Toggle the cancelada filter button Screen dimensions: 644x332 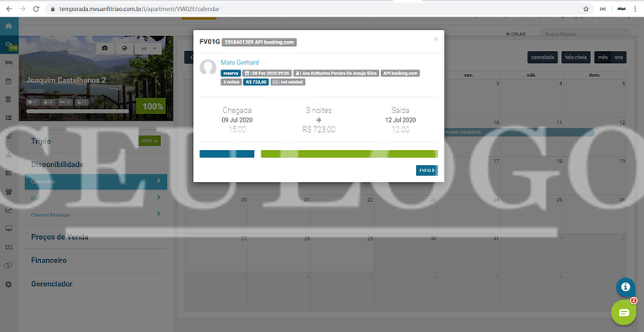click(543, 57)
